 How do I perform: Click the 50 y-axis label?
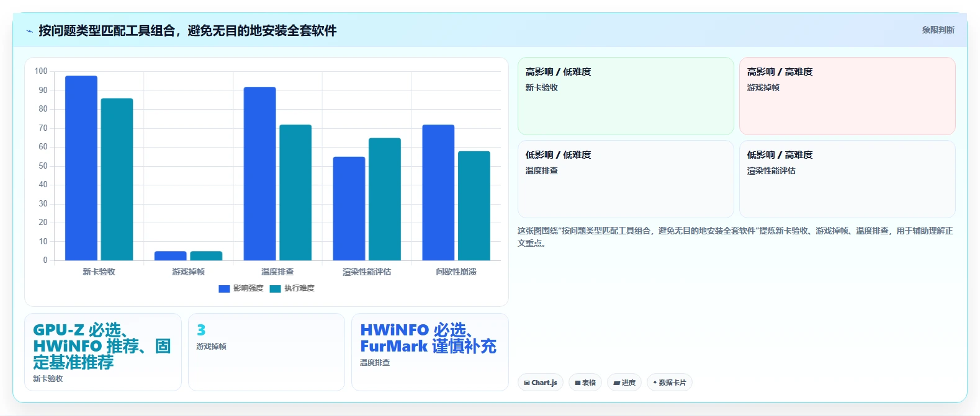tap(43, 166)
